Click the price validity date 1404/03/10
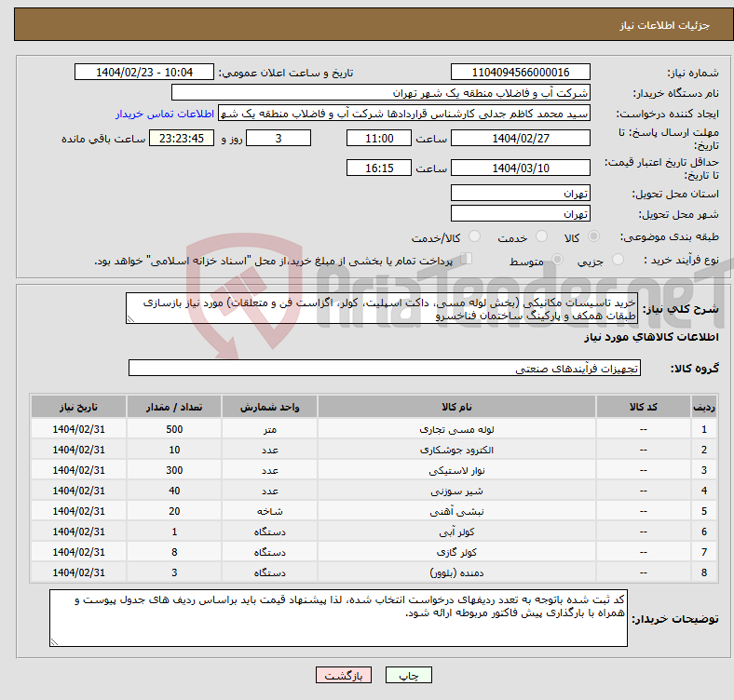Screen dimensions: 734x700 click(x=520, y=168)
